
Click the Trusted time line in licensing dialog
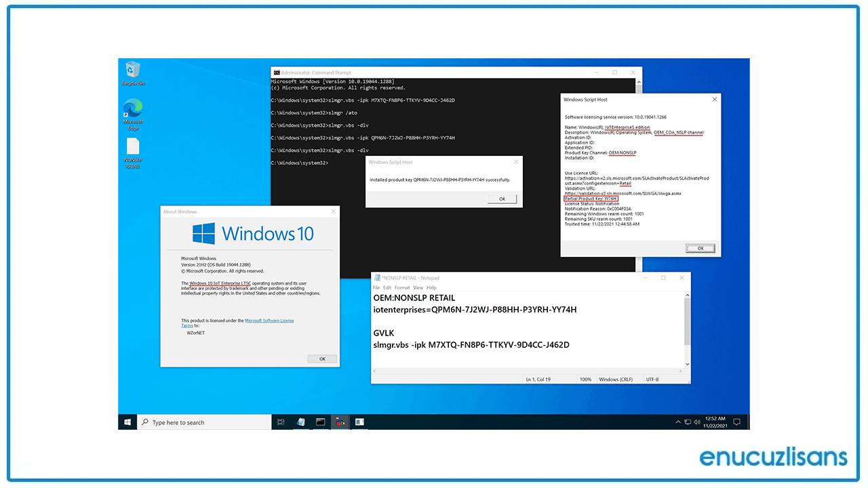pos(602,224)
